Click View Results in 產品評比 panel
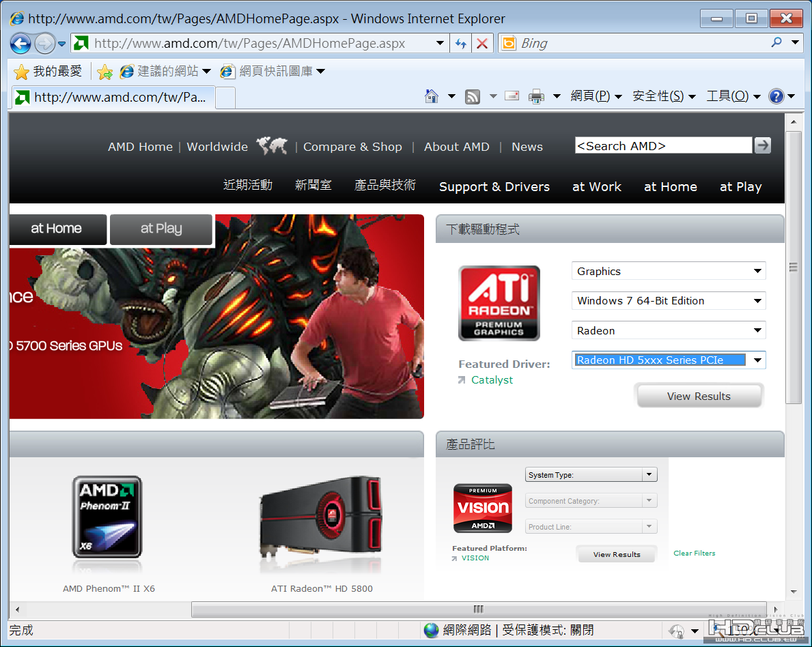 click(617, 554)
